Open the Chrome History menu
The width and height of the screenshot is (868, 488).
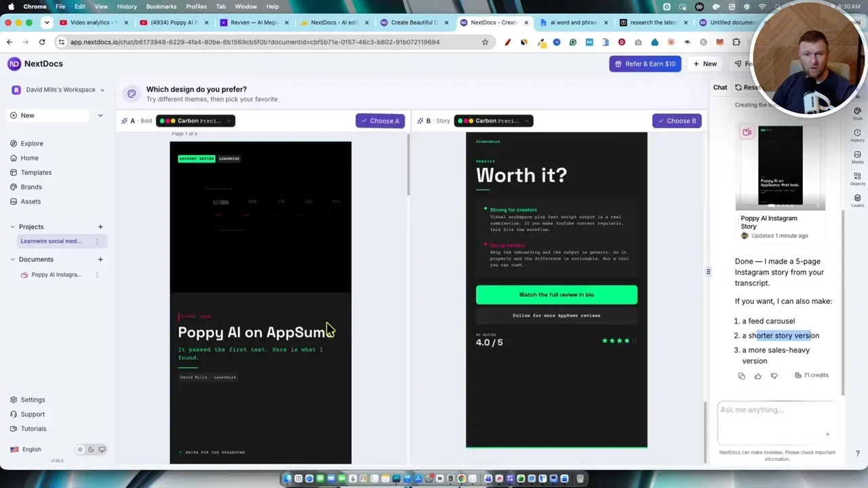click(x=127, y=6)
